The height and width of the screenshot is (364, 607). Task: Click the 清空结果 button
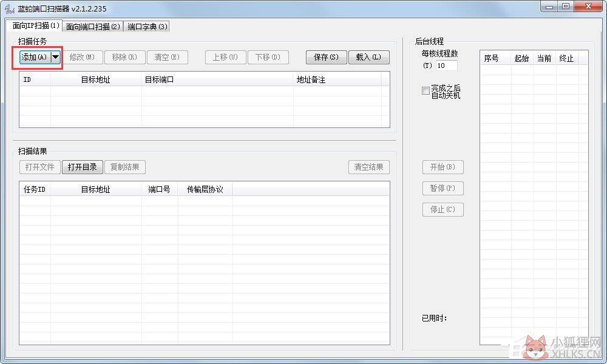tap(369, 167)
